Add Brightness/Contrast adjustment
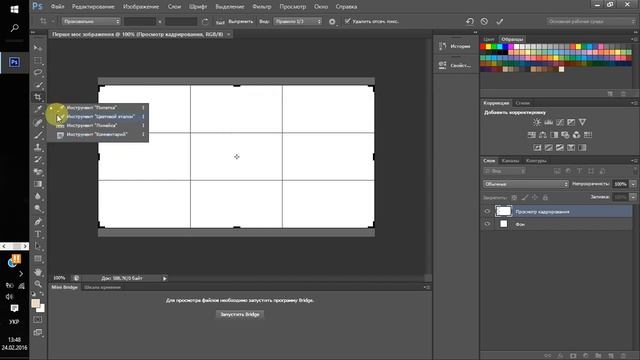 click(537, 122)
